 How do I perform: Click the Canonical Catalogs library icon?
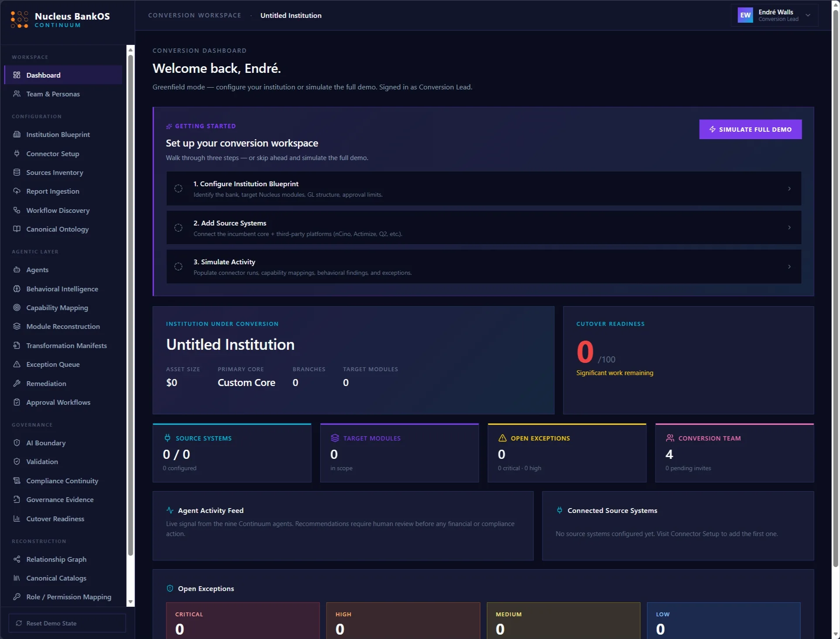coord(17,578)
